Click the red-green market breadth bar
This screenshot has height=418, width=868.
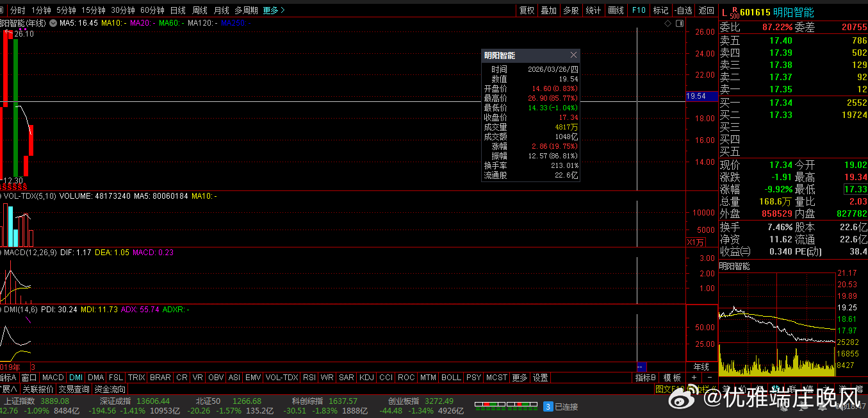pos(505,406)
